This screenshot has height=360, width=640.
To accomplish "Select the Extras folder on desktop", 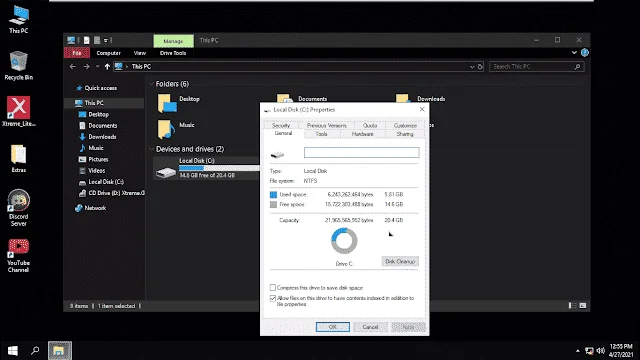I will click(19, 159).
